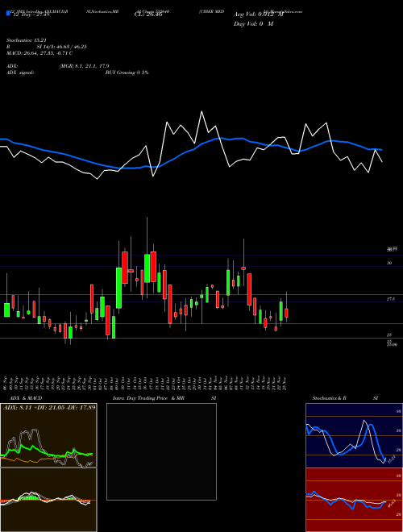Viewport: 403px width, 532px height.
Task: Click the 'SI 14/5: 46.68 / 46.23' value
Action: coord(61,47)
